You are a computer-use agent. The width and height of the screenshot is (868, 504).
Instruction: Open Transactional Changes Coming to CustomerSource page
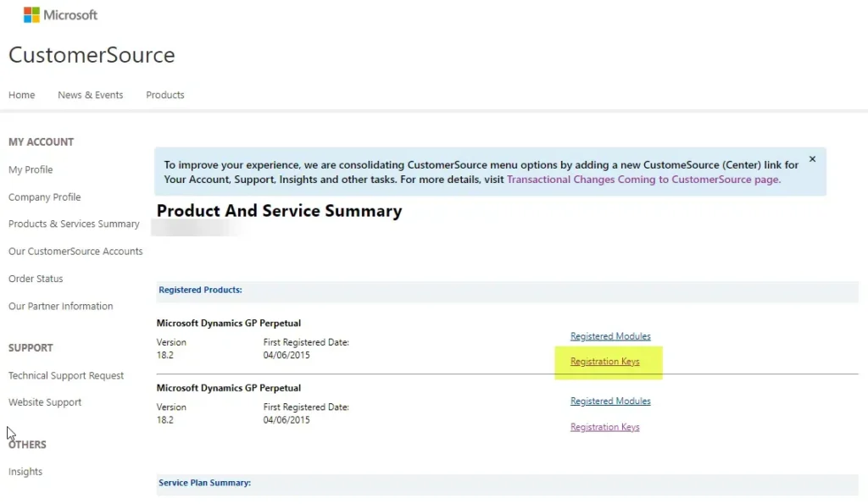tap(644, 180)
